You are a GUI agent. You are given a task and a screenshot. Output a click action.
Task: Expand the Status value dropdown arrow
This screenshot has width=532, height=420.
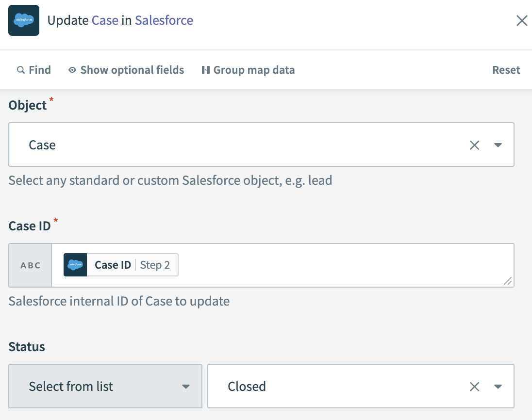(498, 387)
